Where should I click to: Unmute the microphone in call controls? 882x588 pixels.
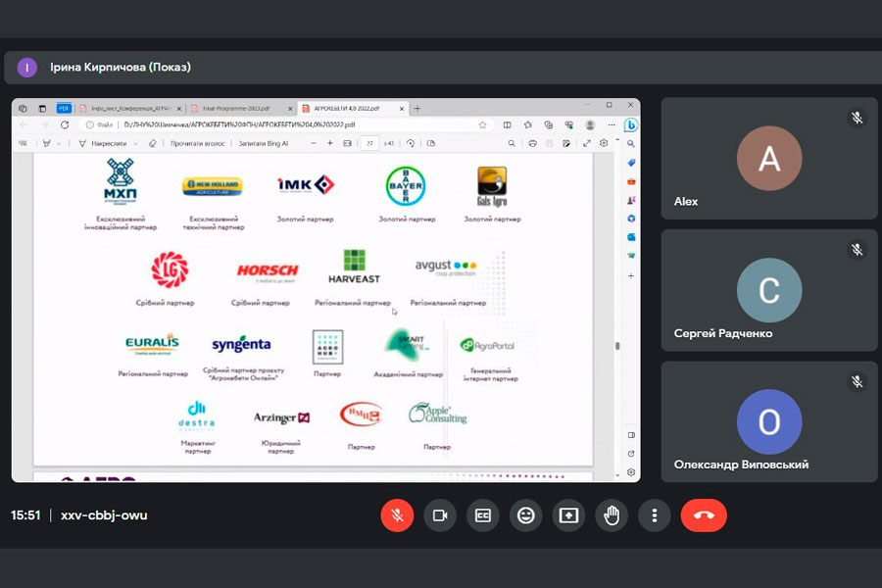pos(397,515)
